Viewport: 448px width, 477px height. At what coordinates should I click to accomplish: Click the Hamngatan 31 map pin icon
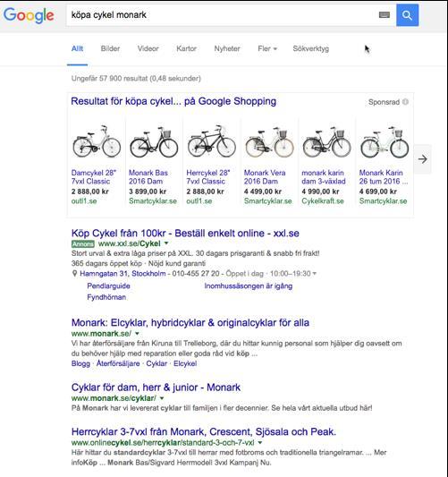coord(74,274)
